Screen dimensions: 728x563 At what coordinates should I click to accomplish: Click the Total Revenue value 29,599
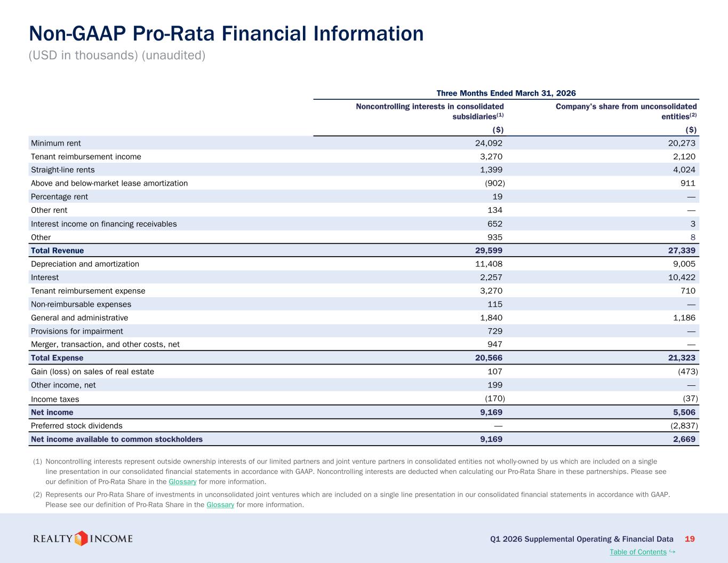click(x=489, y=250)
